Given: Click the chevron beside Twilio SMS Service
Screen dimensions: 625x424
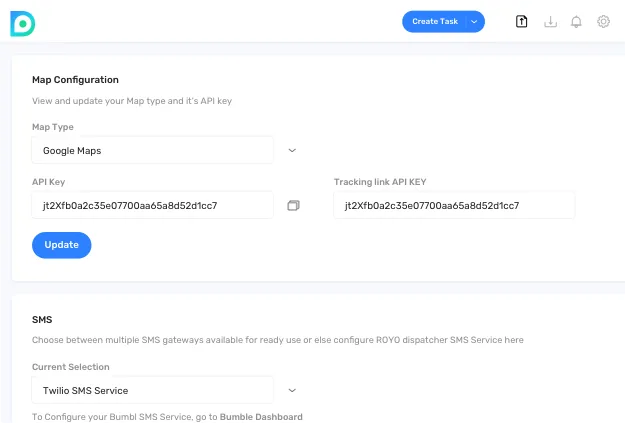Looking at the screenshot, I should (292, 390).
